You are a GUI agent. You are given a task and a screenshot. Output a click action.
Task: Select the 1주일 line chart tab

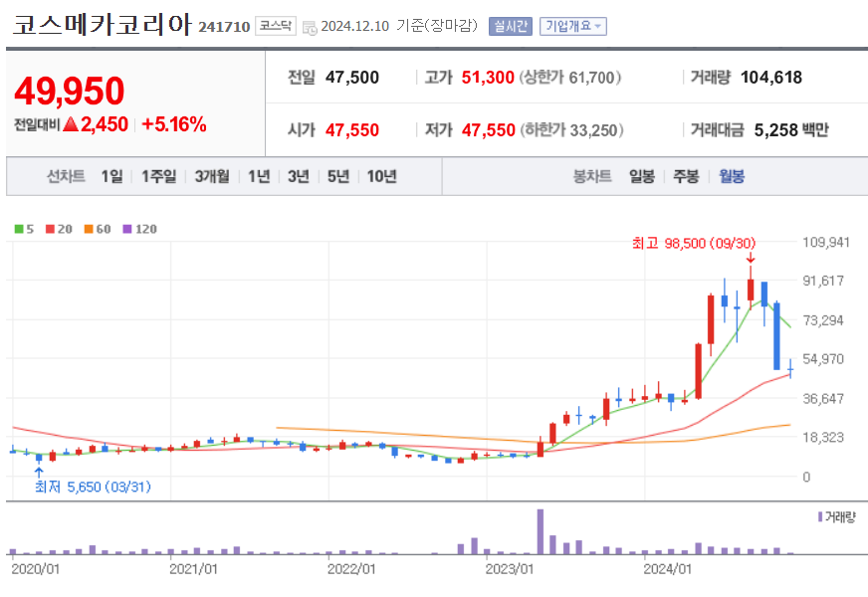point(159,176)
